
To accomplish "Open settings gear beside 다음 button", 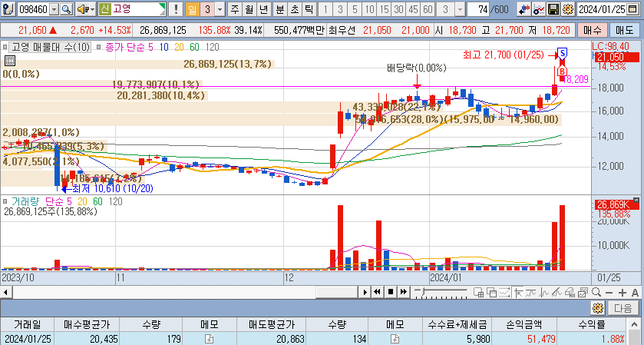I will pos(598,307).
